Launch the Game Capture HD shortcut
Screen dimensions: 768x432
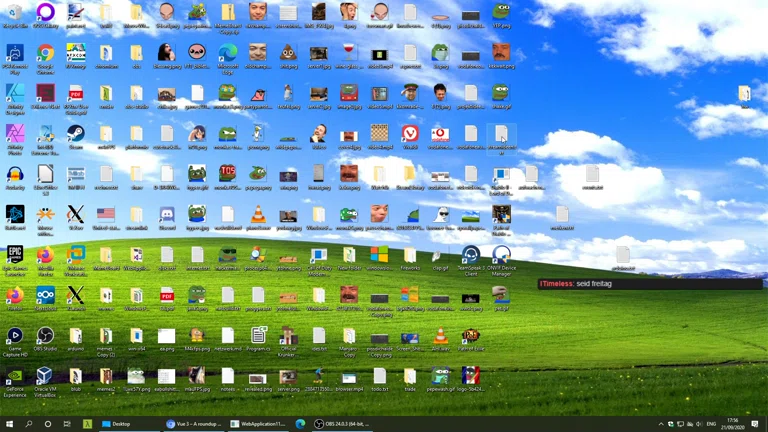[15, 341]
